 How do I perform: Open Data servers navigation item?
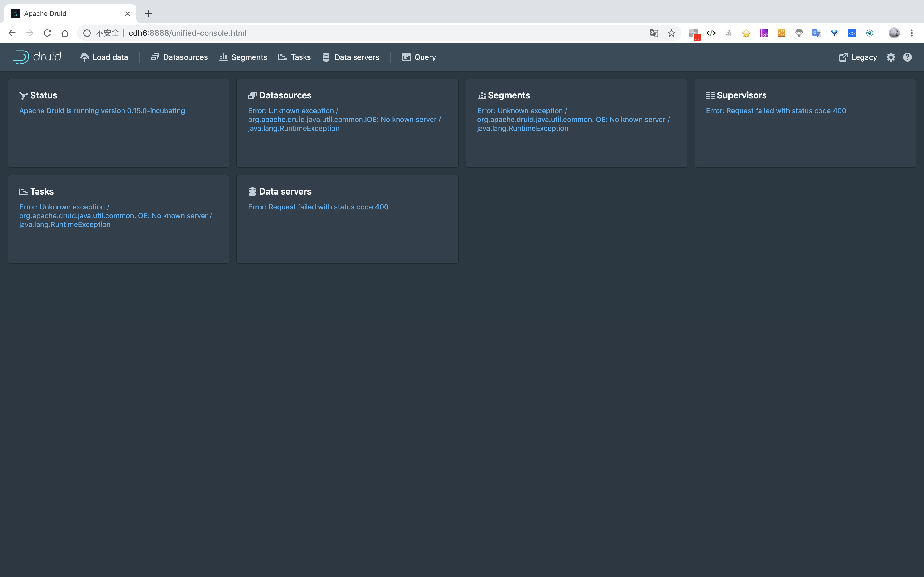(351, 57)
